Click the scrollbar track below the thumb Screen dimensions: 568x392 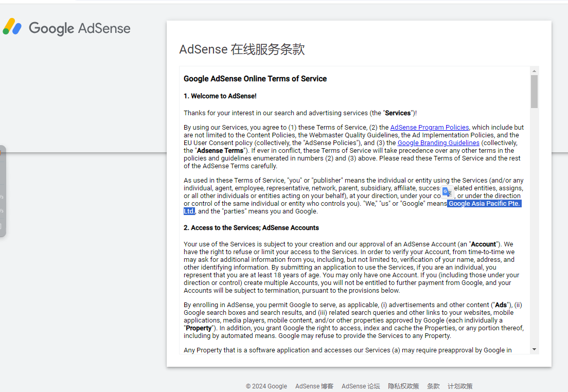tap(534, 231)
